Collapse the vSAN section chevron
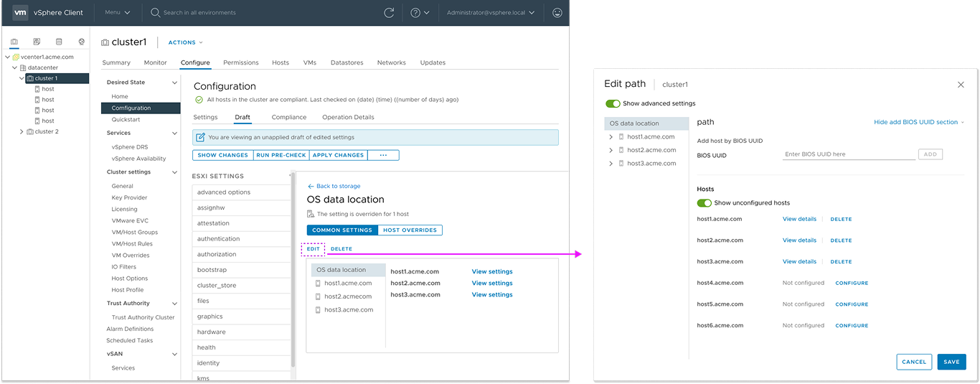 (x=174, y=354)
